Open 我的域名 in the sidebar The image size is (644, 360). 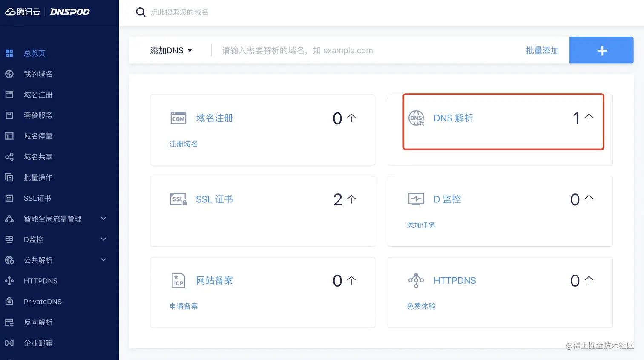tap(38, 74)
